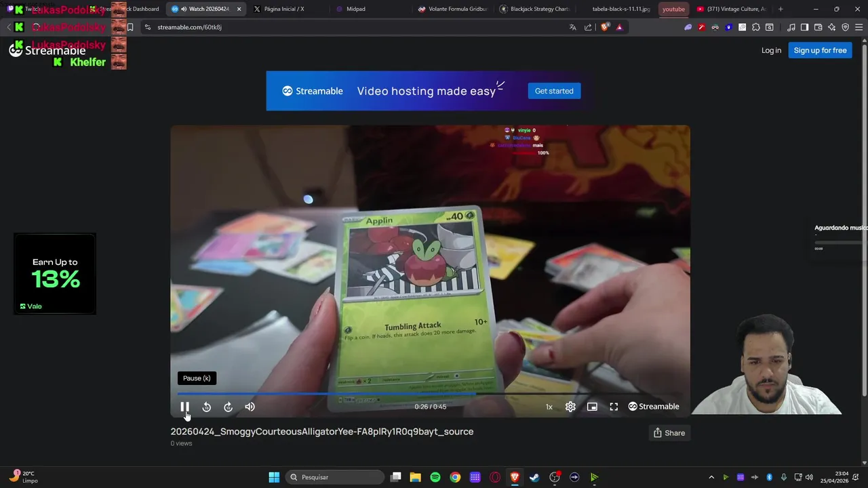Open the Brave Wallet icon in the toolbar
868x488 pixels.
pos(818,27)
